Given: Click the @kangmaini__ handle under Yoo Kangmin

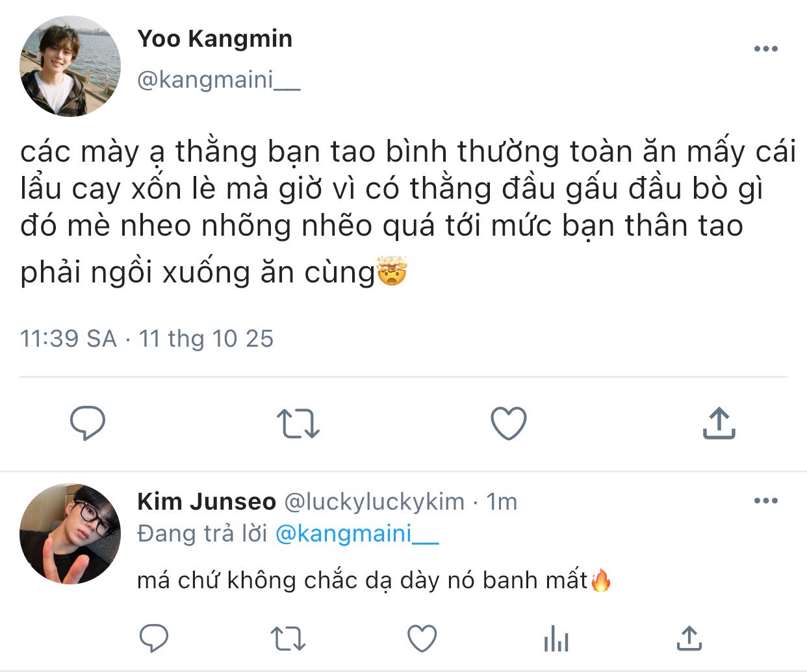Looking at the screenshot, I should [218, 80].
